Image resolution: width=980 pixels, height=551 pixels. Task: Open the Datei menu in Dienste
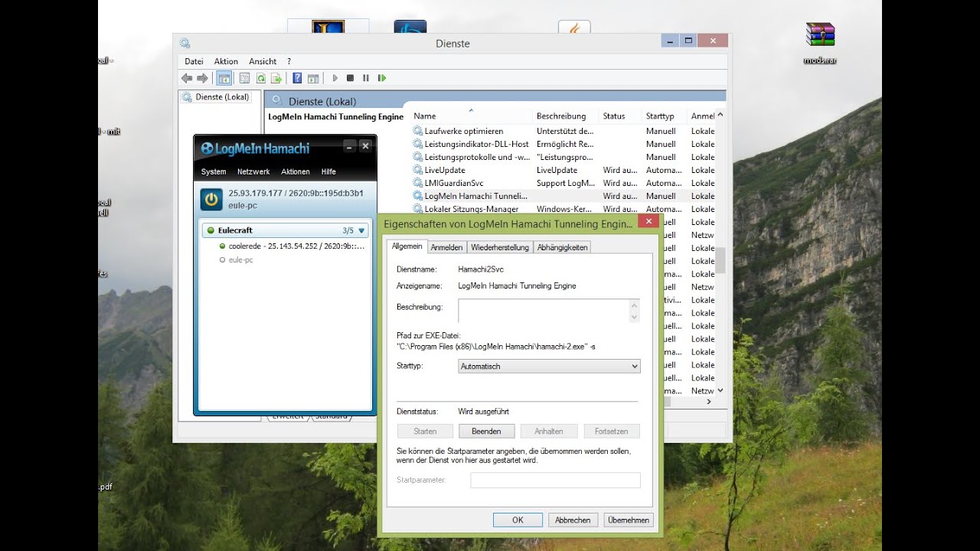tap(194, 61)
